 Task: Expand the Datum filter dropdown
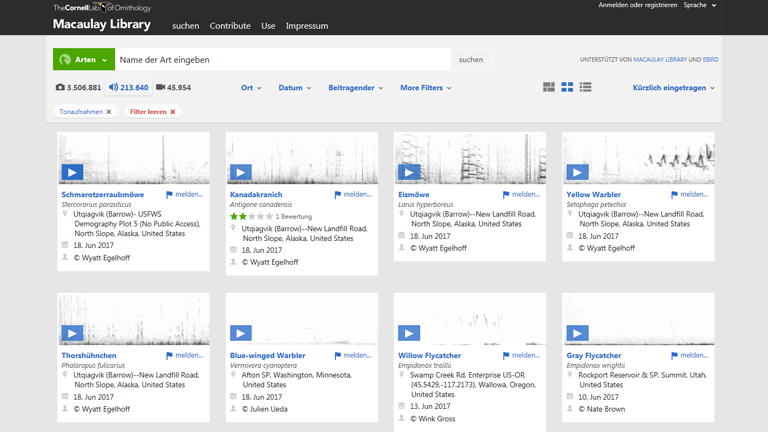pos(294,88)
